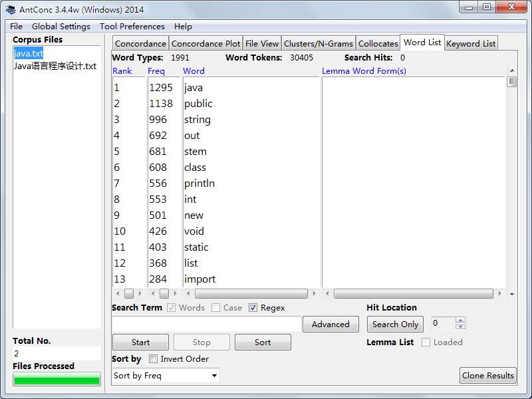
Task: Click the Search Term input field
Action: tap(206, 324)
